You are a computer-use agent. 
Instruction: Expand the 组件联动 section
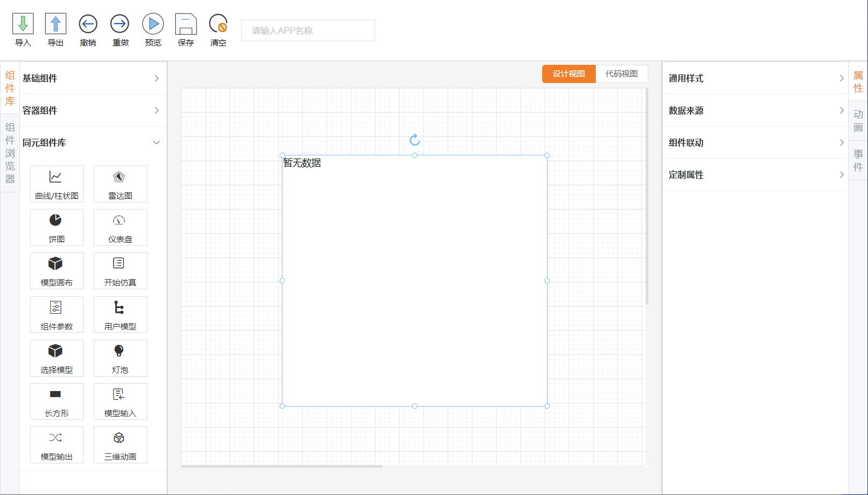click(x=755, y=142)
